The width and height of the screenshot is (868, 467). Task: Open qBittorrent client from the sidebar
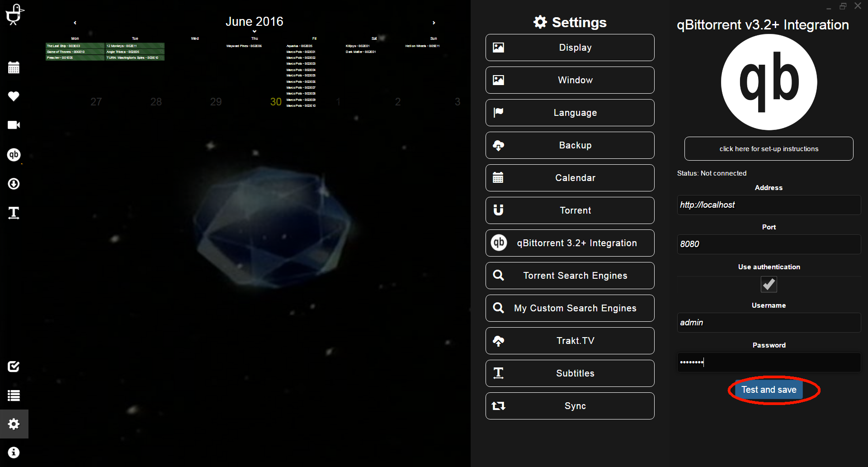(14, 155)
